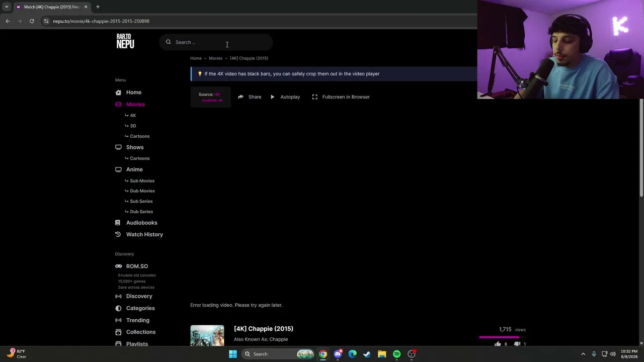Click the half-circle icon beside Categories

118,308
